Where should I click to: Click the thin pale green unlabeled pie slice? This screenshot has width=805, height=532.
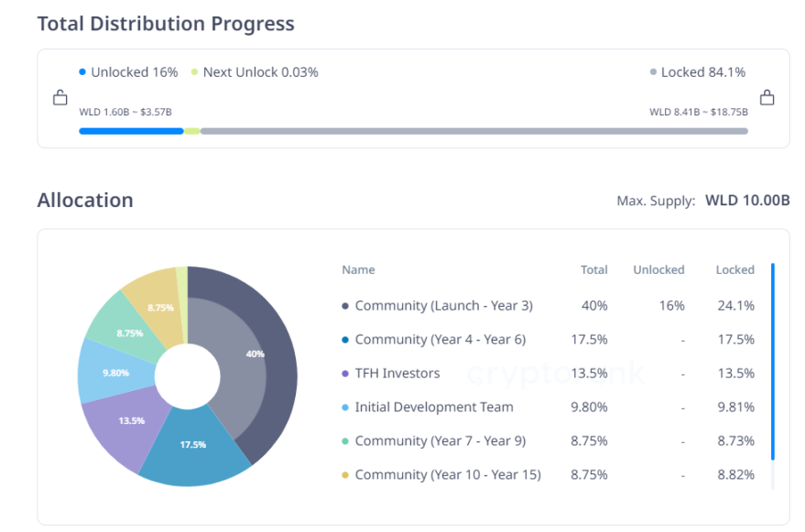(181, 295)
